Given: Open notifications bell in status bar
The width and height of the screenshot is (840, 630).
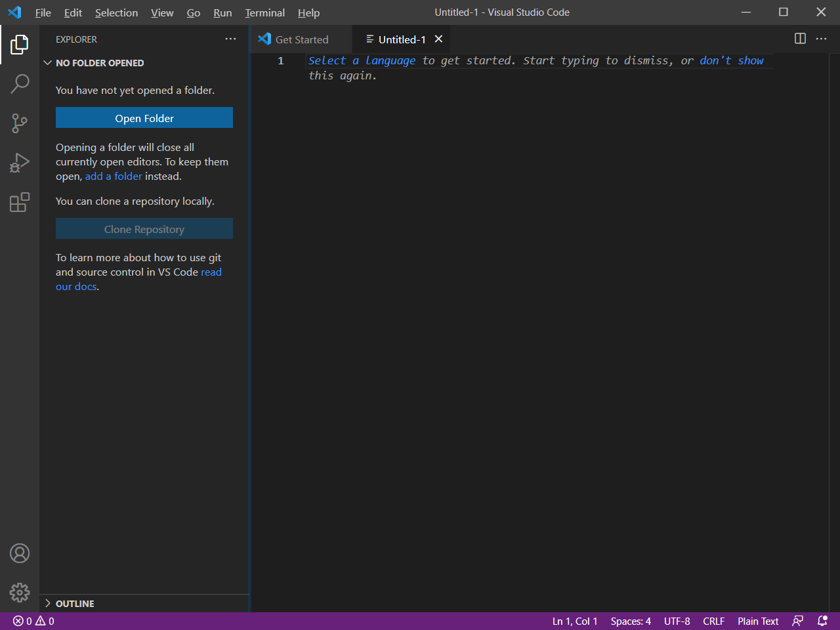Looking at the screenshot, I should coord(822,621).
